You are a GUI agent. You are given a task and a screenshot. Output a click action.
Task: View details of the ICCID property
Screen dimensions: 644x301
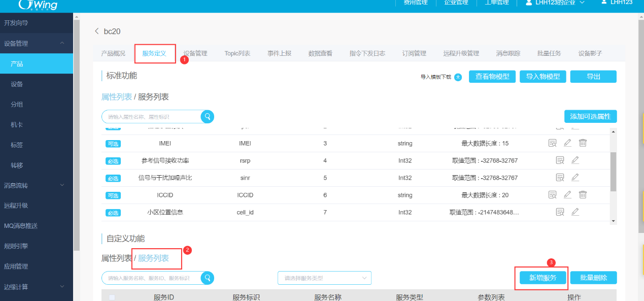(553, 195)
